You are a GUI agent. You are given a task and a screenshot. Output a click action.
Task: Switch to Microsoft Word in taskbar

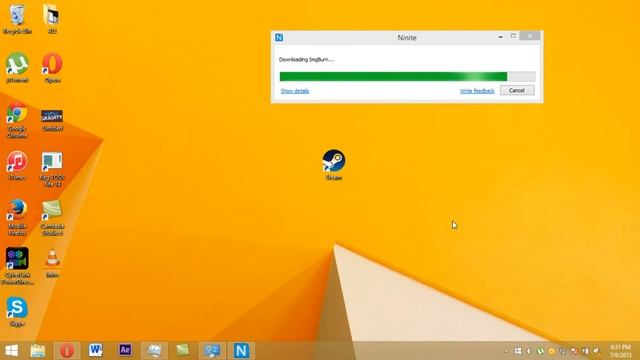(x=96, y=350)
